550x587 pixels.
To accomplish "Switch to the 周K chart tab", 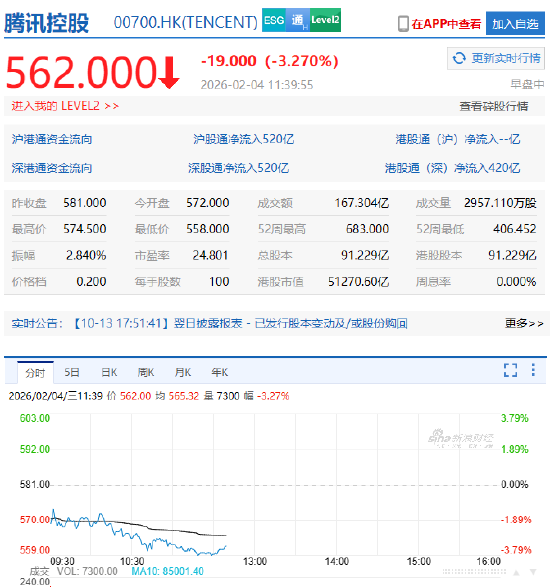I will pyautogui.click(x=146, y=372).
